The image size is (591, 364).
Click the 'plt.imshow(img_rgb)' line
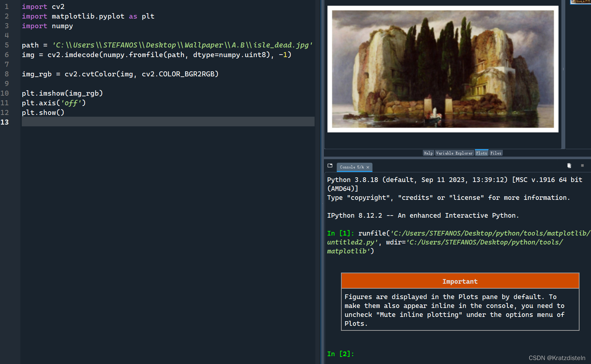pos(62,93)
